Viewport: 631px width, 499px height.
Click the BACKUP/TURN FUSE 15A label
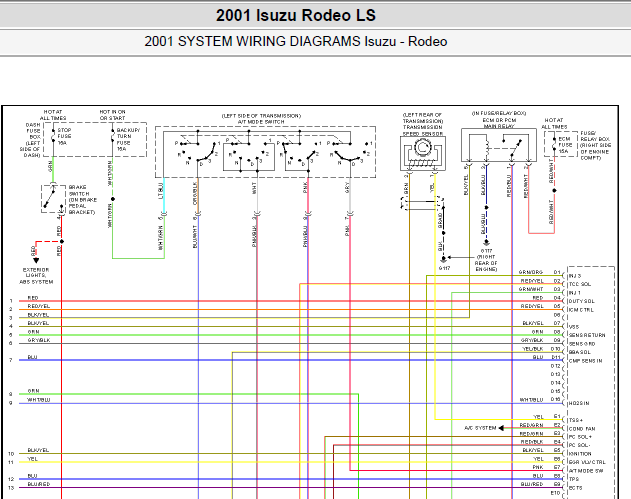click(x=128, y=139)
